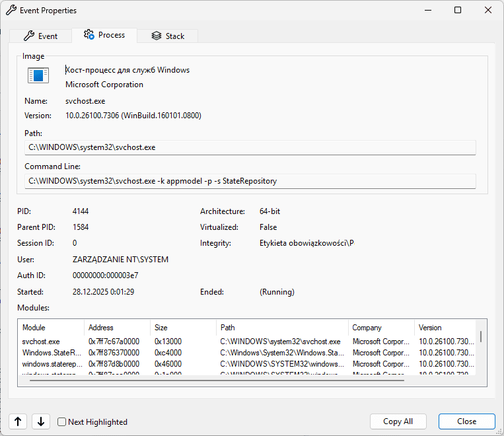Click the horizontal scrollbar of modules list
Viewport: 504px width, 436px height.
click(x=217, y=381)
